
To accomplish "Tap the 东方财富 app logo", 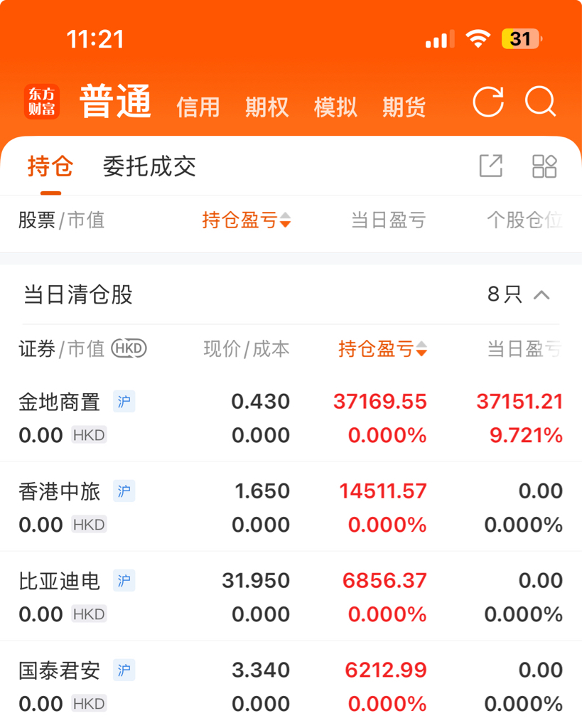I will 42,102.
